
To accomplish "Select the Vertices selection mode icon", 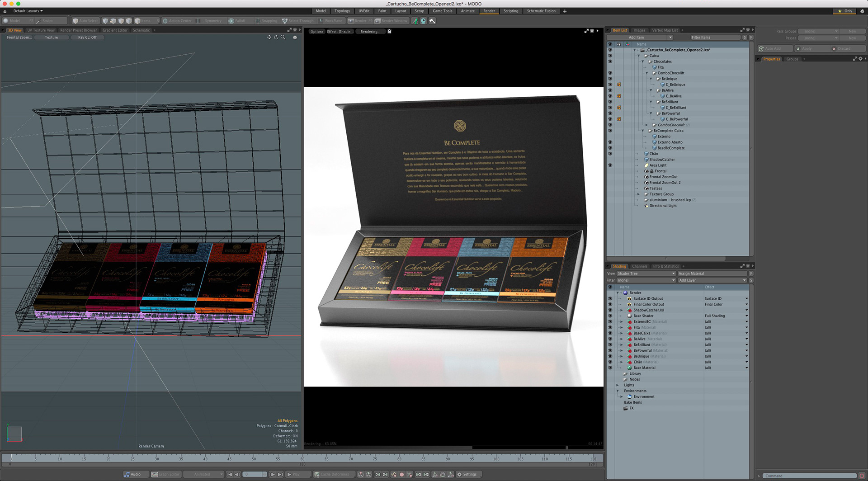I will (x=105, y=21).
